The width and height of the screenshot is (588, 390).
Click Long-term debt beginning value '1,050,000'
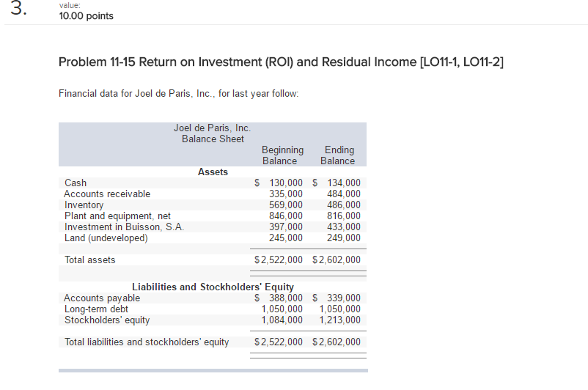coord(282,309)
